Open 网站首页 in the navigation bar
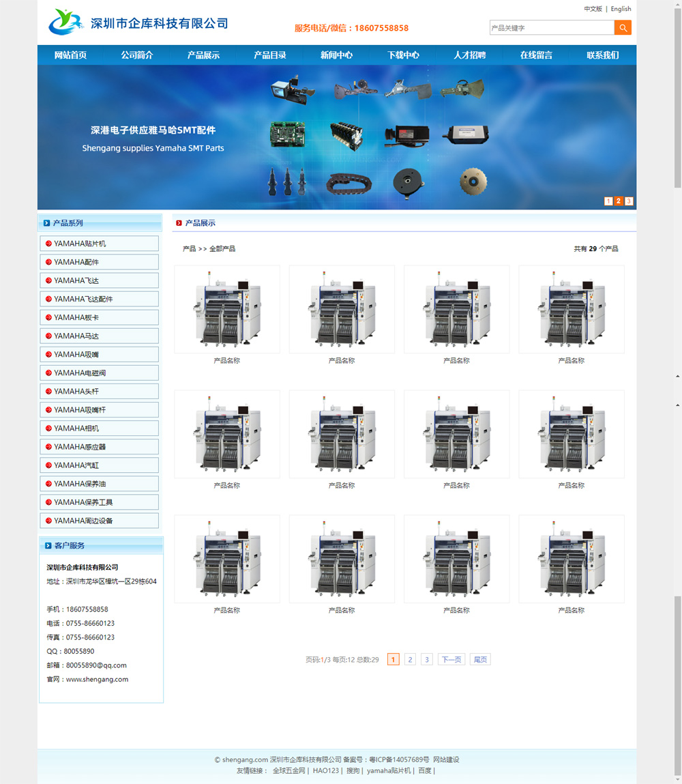This screenshot has height=784, width=682. tap(70, 55)
